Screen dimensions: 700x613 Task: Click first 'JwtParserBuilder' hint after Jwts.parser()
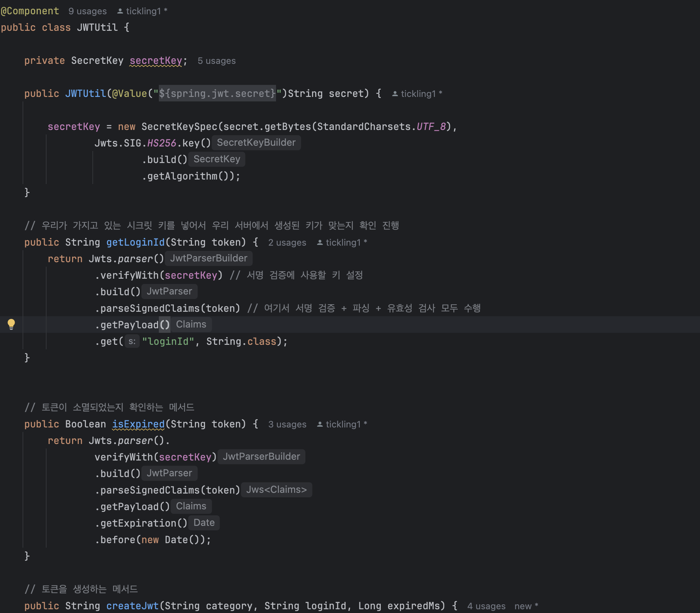(209, 258)
